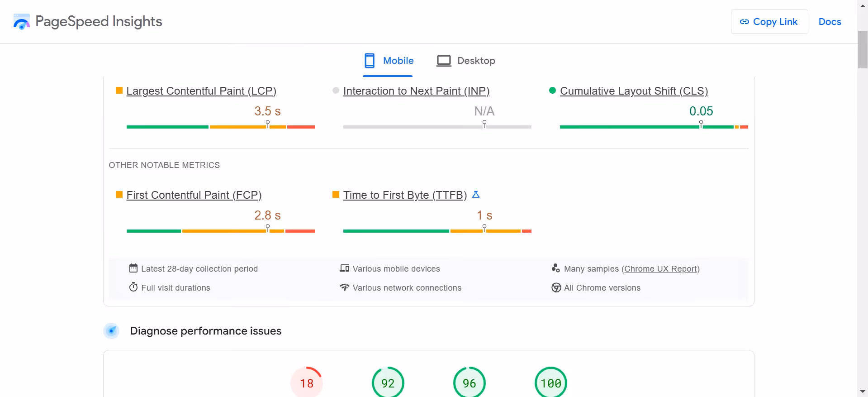Open Interaction to Next Paint (INP) link

tap(416, 91)
